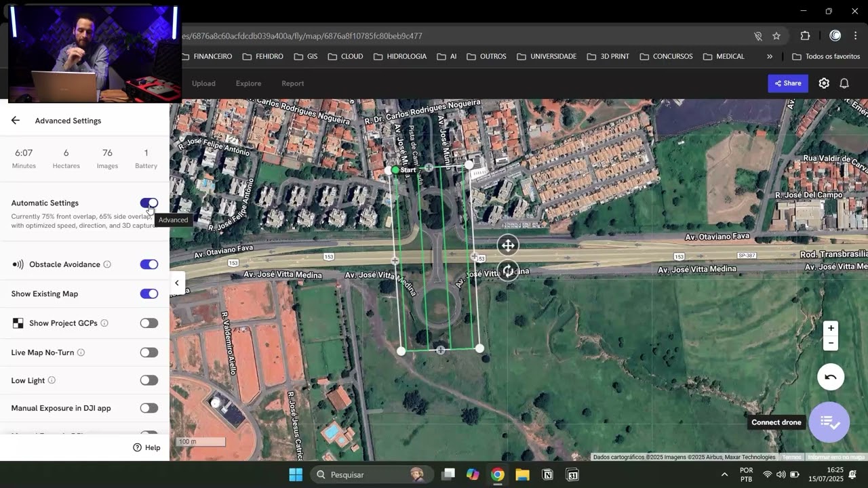This screenshot has height=488, width=868.
Task: Show hidden system tray icons
Action: coord(724,474)
